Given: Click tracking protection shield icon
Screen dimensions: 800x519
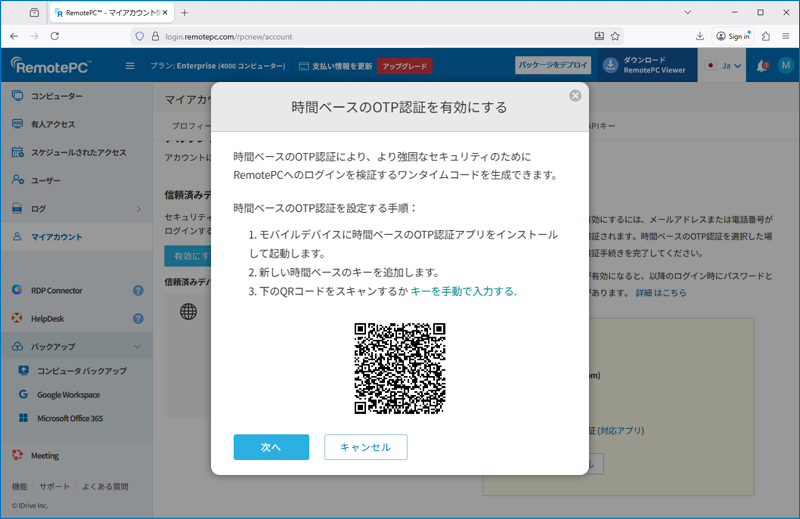Looking at the screenshot, I should tap(140, 36).
